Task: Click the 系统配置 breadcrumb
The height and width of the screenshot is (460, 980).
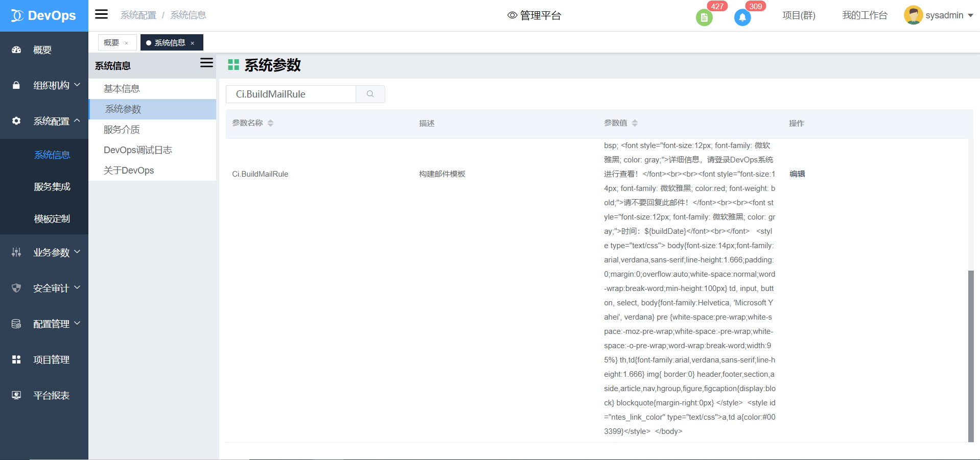Action: (x=138, y=15)
